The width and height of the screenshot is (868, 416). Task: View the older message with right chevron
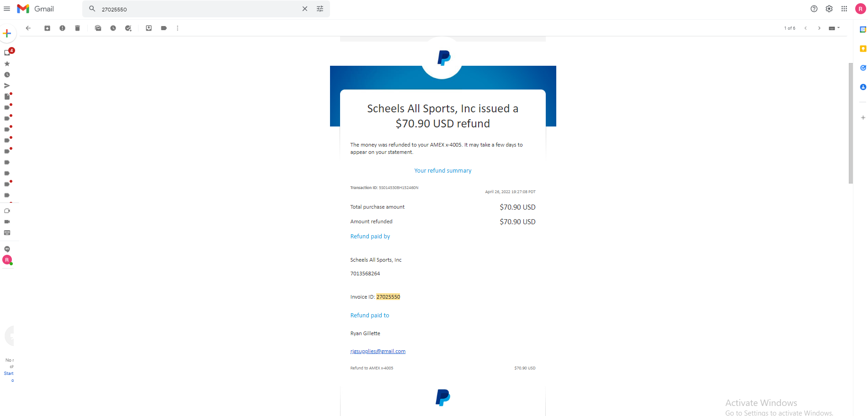[x=819, y=28]
